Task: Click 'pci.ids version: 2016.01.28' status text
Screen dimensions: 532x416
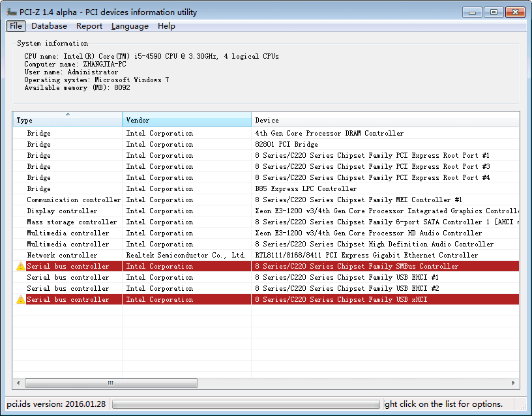Action: pos(56,404)
